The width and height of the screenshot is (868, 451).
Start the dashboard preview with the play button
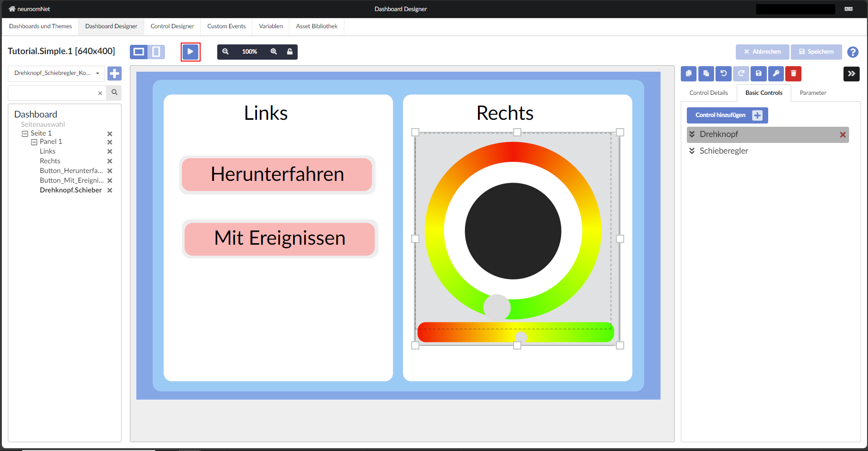coord(190,52)
